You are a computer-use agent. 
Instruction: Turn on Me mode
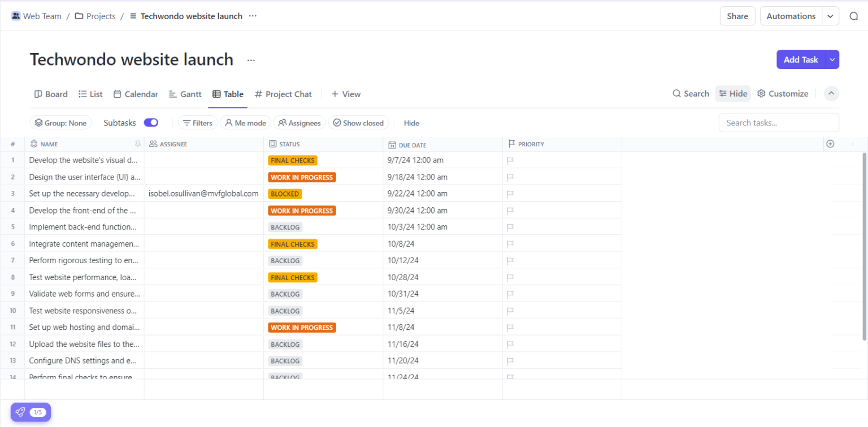[x=245, y=123]
